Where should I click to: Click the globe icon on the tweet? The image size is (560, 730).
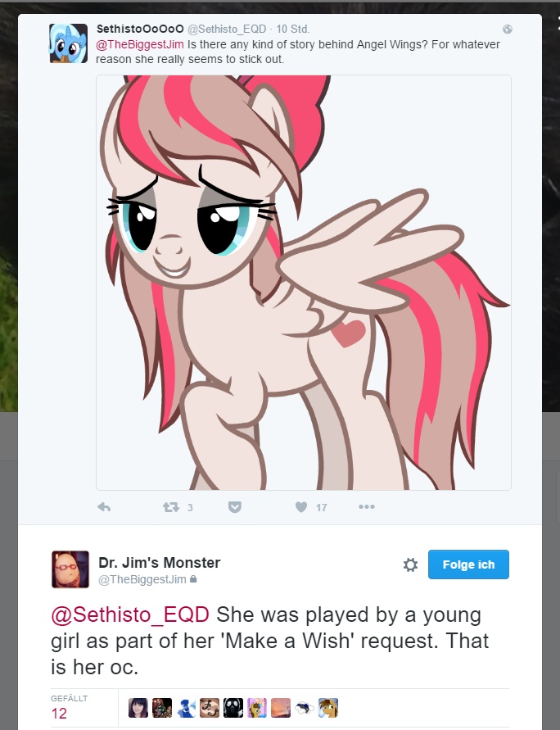508,29
